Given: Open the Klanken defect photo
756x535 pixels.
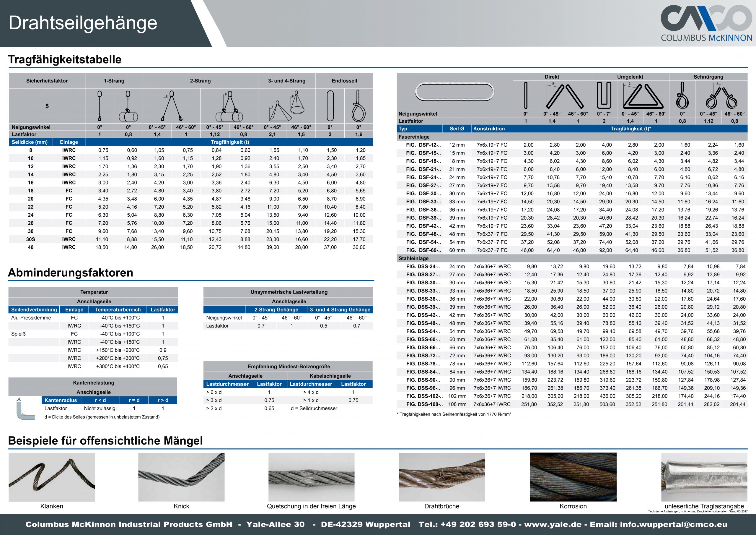Looking at the screenshot, I should [52, 477].
